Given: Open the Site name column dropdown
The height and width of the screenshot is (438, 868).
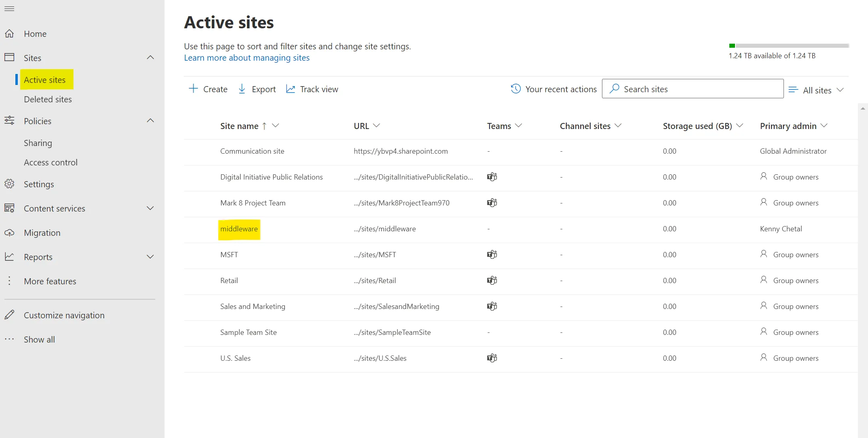Looking at the screenshot, I should (276, 126).
